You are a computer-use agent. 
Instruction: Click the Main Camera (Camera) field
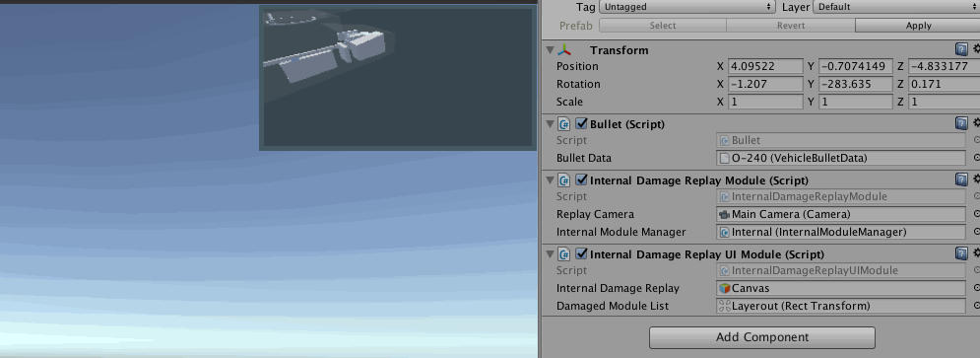point(840,214)
